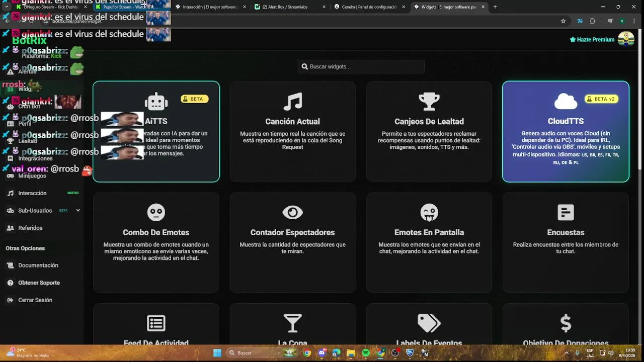The image size is (644, 362).
Task: Switch to Alert Box Streamlabs tab
Action: (291, 7)
